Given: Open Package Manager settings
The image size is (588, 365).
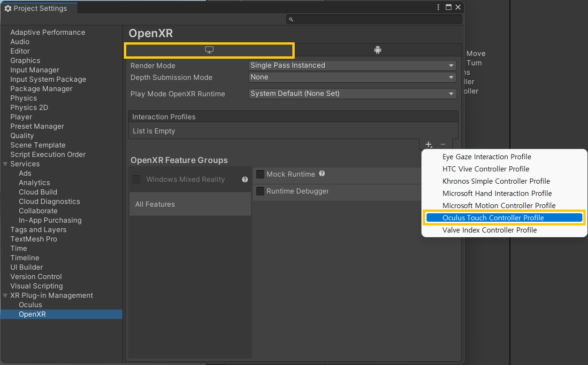Looking at the screenshot, I should (41, 89).
